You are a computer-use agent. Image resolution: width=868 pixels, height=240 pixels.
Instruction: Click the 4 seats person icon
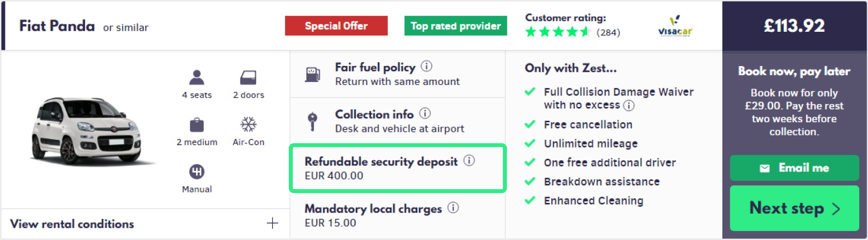tap(196, 77)
